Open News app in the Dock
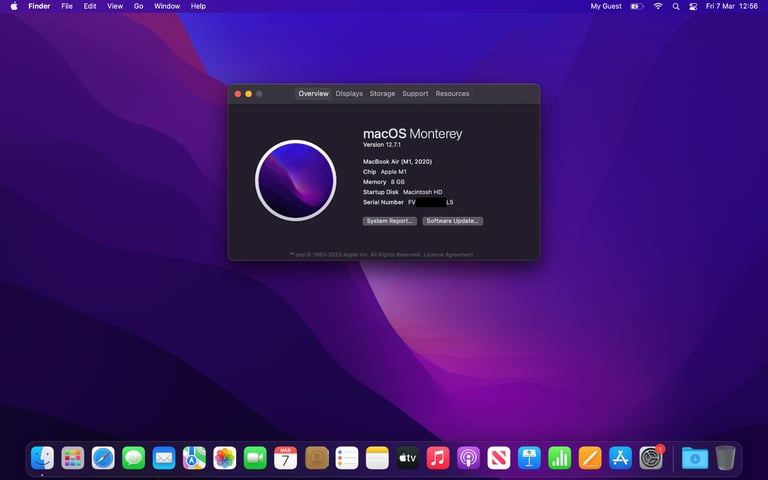Image resolution: width=768 pixels, height=480 pixels. pyautogui.click(x=499, y=458)
